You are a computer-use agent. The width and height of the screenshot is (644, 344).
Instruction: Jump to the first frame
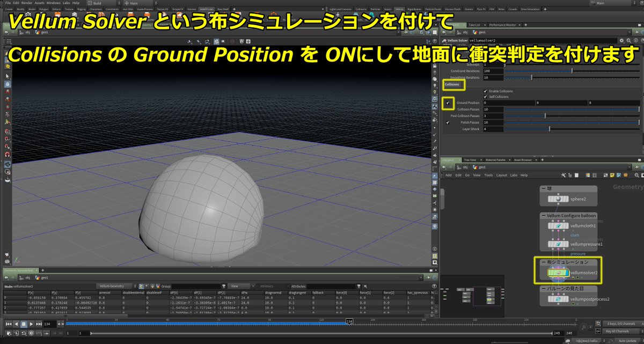[x=9, y=324]
